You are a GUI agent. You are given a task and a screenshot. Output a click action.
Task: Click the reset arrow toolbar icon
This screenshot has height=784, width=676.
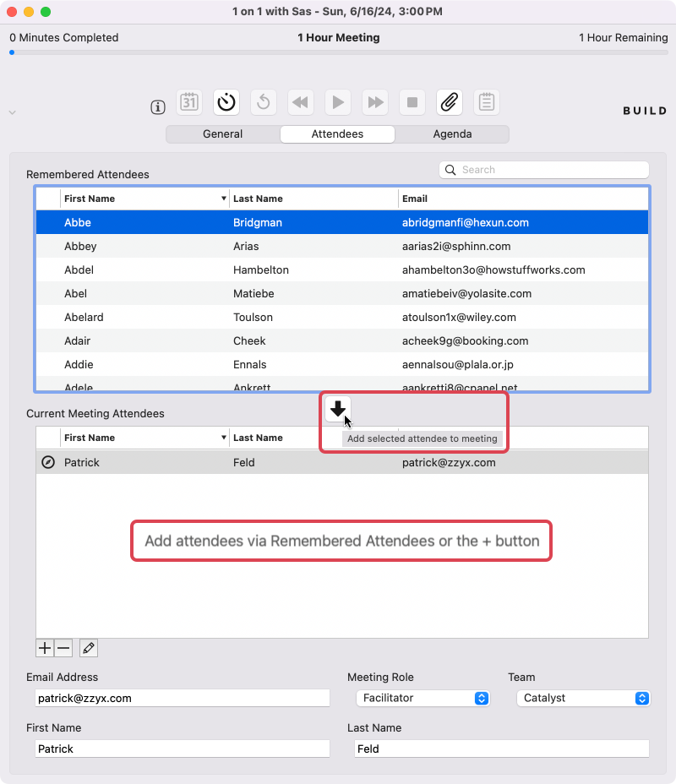tap(264, 102)
